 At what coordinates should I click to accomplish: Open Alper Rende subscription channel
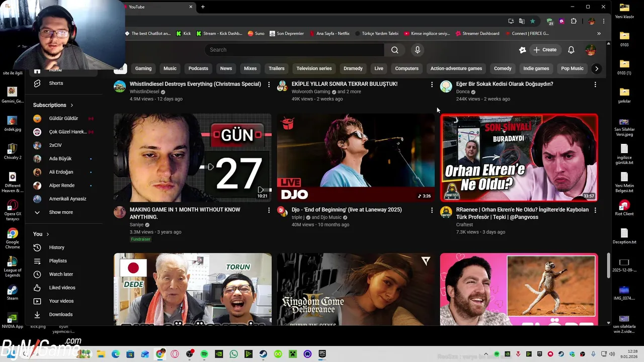63,186
